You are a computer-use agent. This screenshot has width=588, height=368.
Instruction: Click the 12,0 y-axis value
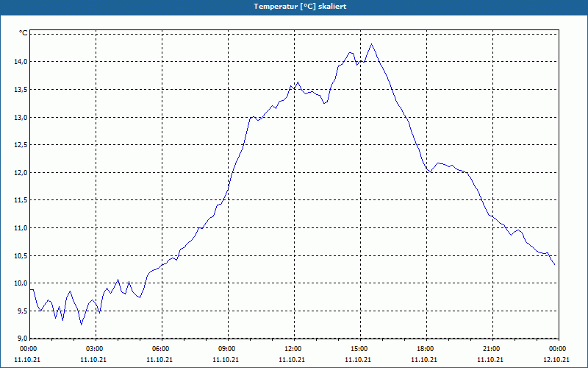click(21, 173)
